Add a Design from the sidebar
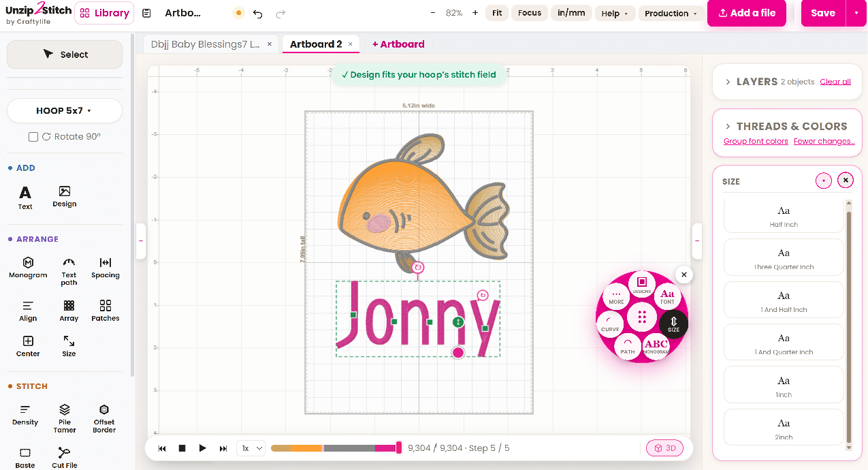868x470 pixels. click(65, 196)
